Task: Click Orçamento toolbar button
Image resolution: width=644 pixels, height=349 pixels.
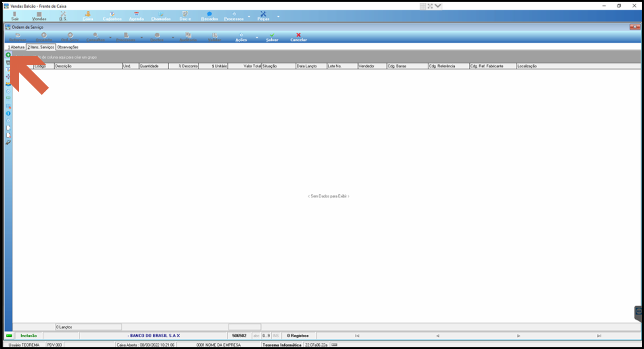Action: (x=44, y=37)
